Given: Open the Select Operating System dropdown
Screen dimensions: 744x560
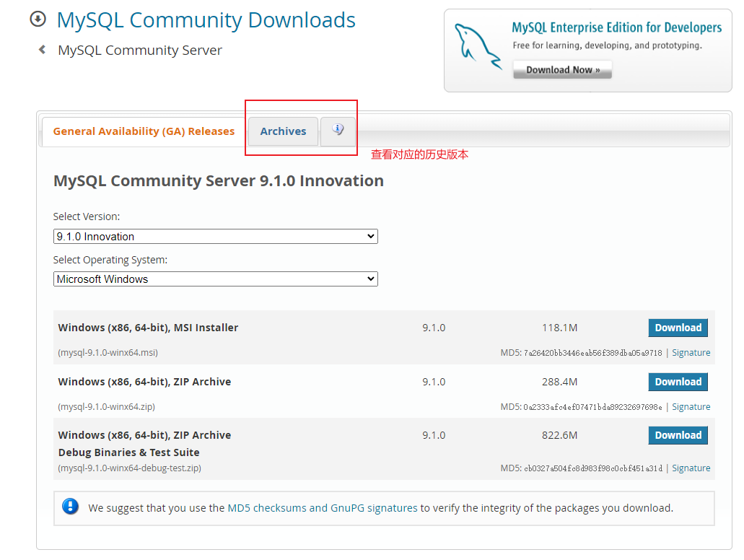Looking at the screenshot, I should pos(216,279).
